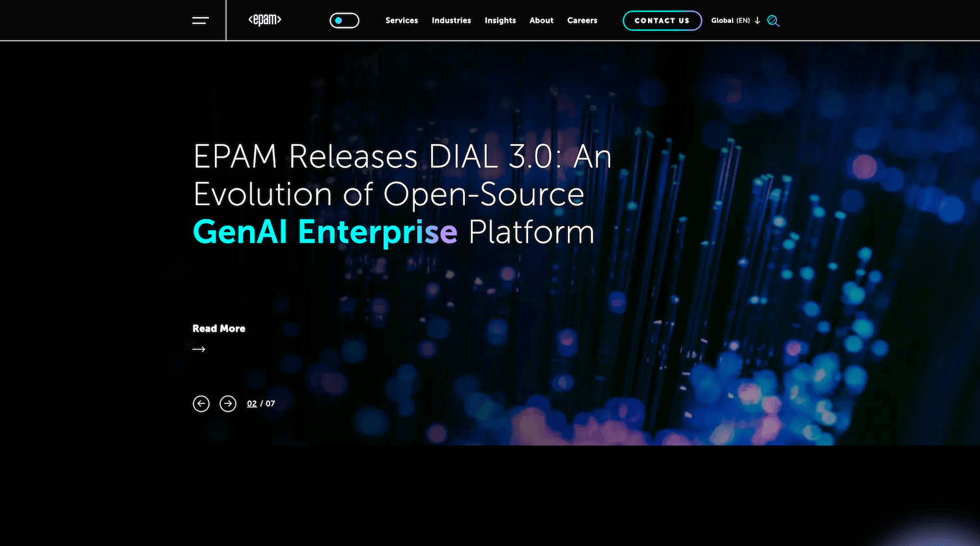Expand the Global (EN) language selector

(736, 21)
